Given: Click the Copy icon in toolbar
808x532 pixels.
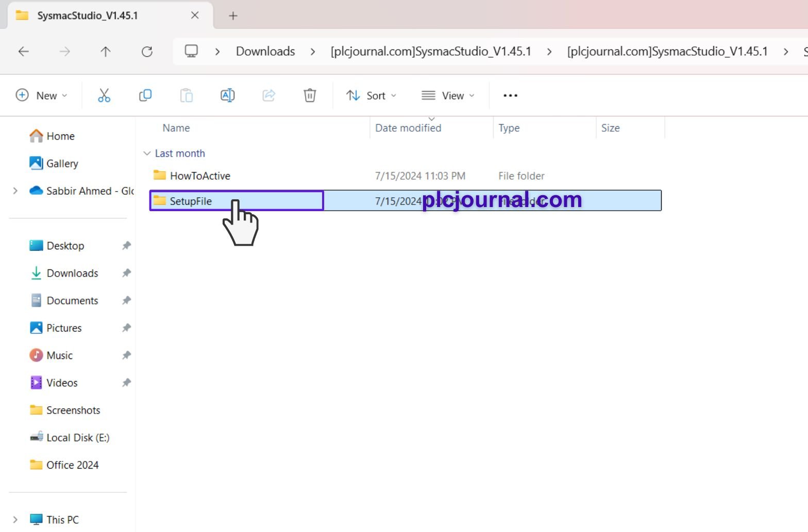Looking at the screenshot, I should (145, 95).
